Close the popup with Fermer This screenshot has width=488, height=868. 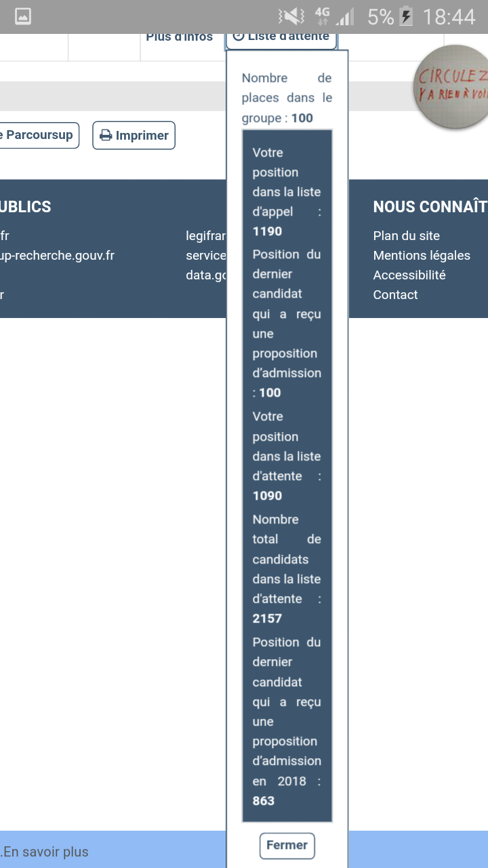tap(287, 845)
